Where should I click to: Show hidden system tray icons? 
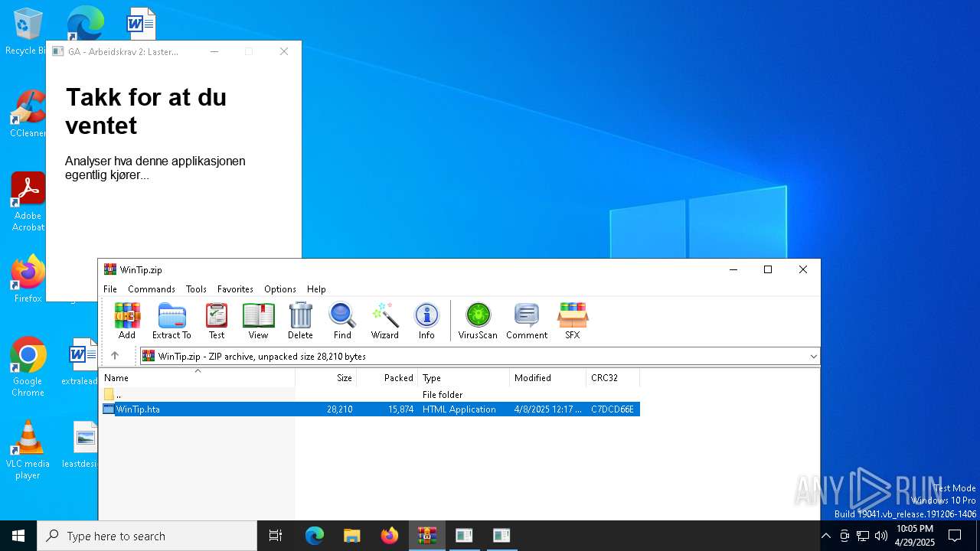[x=825, y=536]
